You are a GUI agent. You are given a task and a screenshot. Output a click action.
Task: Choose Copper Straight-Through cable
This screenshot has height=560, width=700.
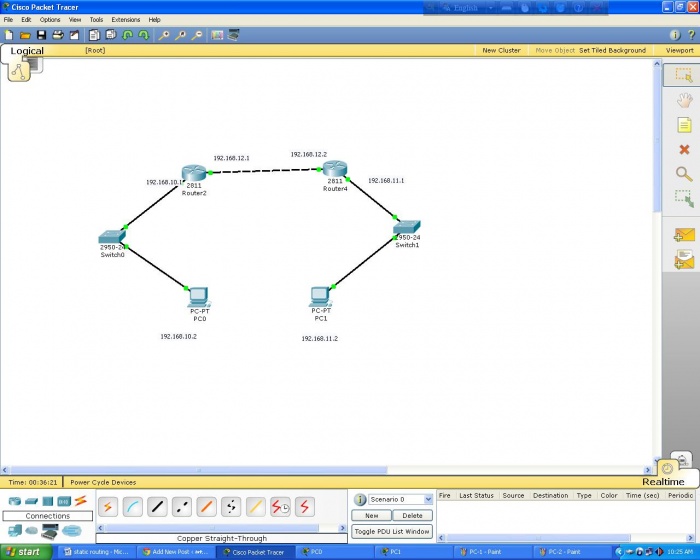[x=157, y=507]
